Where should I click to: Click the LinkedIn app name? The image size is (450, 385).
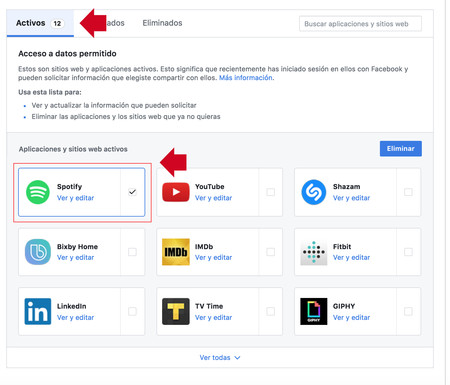pyautogui.click(x=71, y=306)
